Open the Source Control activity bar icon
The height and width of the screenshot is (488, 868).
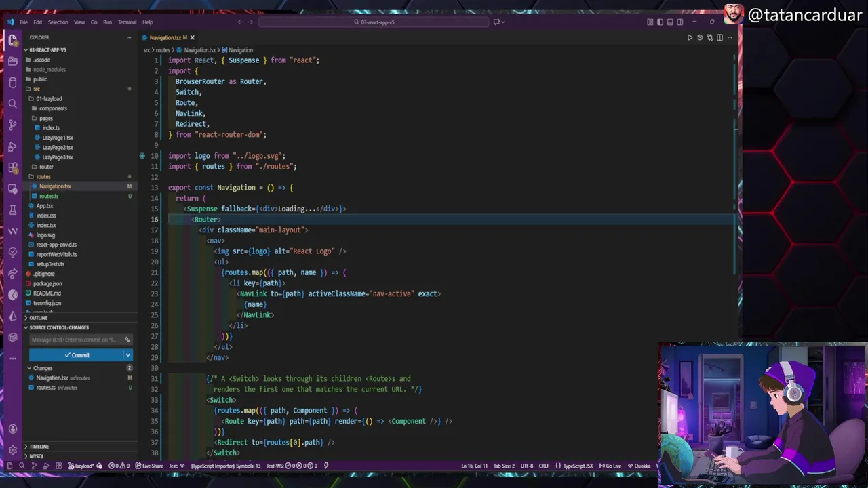[x=12, y=125]
